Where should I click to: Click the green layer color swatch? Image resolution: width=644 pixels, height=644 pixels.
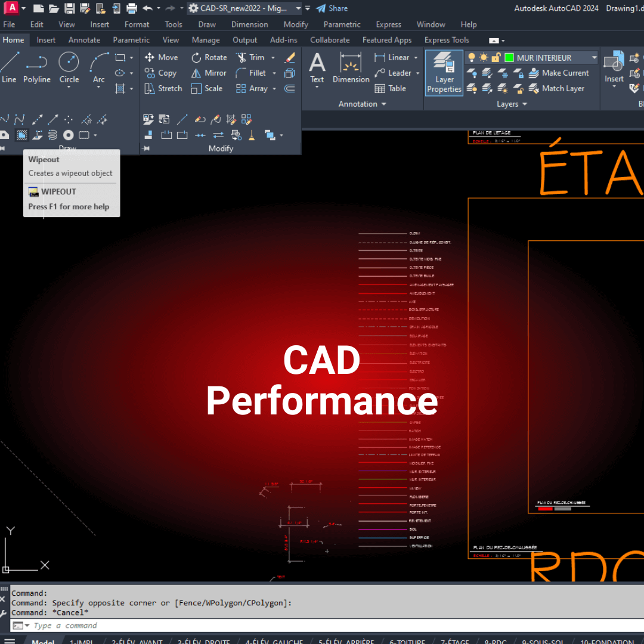(x=509, y=57)
